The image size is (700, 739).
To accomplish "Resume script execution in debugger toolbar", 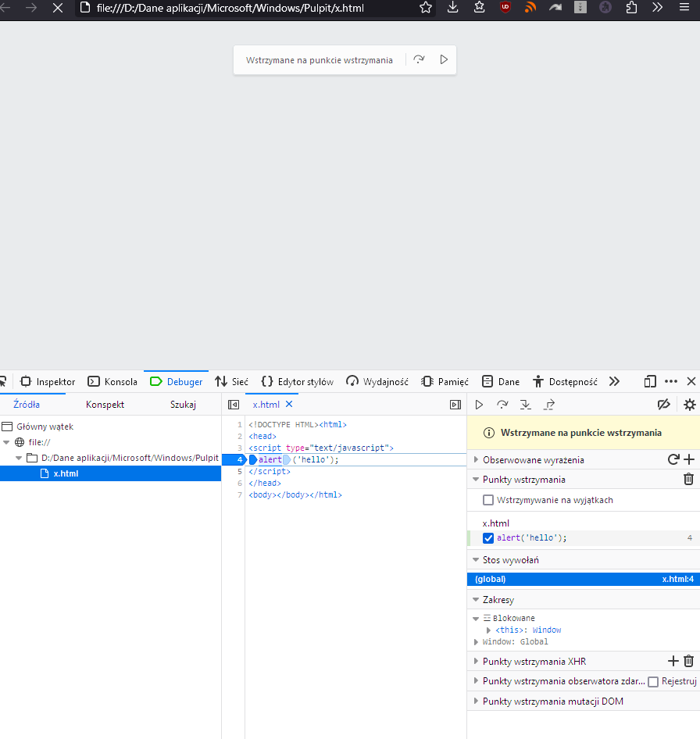I will (x=479, y=405).
